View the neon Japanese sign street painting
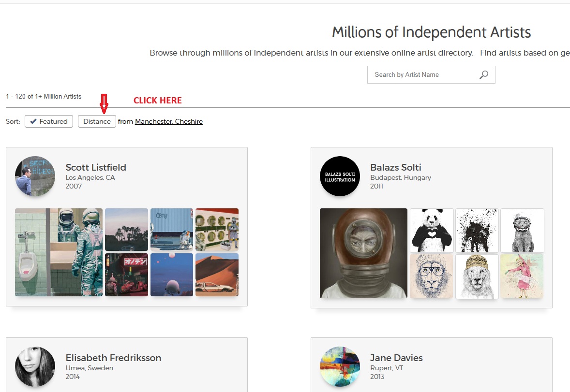The image size is (570, 392). click(126, 275)
